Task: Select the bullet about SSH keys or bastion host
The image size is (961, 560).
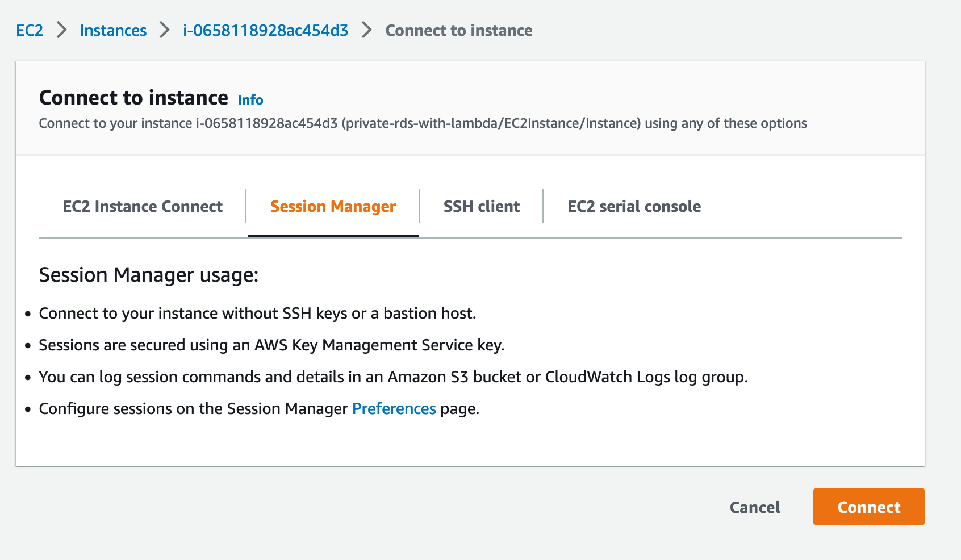Action: 258,313
